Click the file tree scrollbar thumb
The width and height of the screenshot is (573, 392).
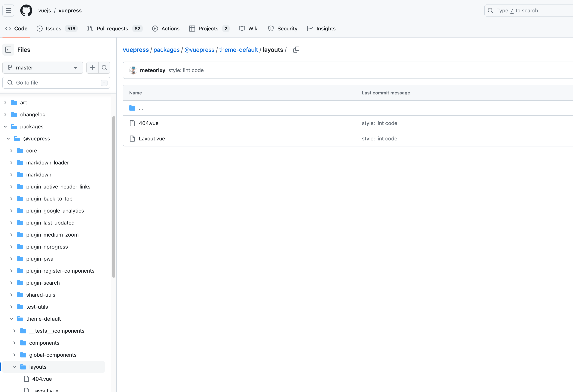pos(114,197)
